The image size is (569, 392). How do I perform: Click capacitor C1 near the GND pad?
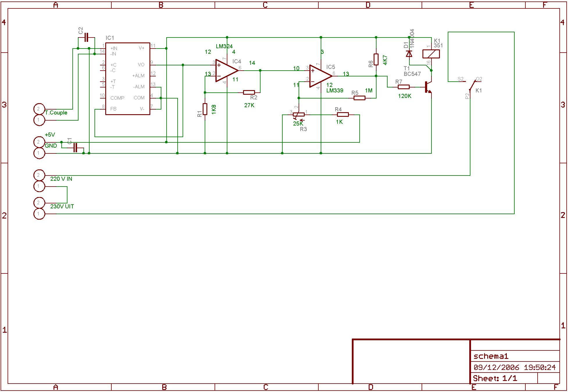coord(76,148)
